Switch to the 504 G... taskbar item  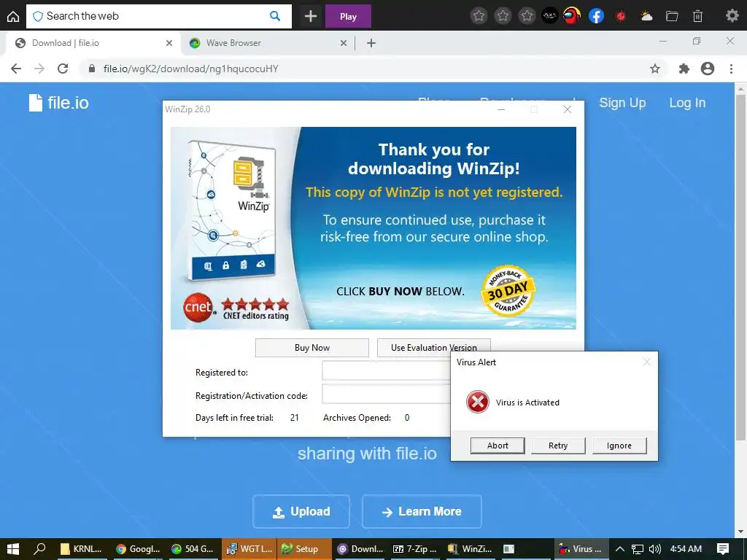193,549
